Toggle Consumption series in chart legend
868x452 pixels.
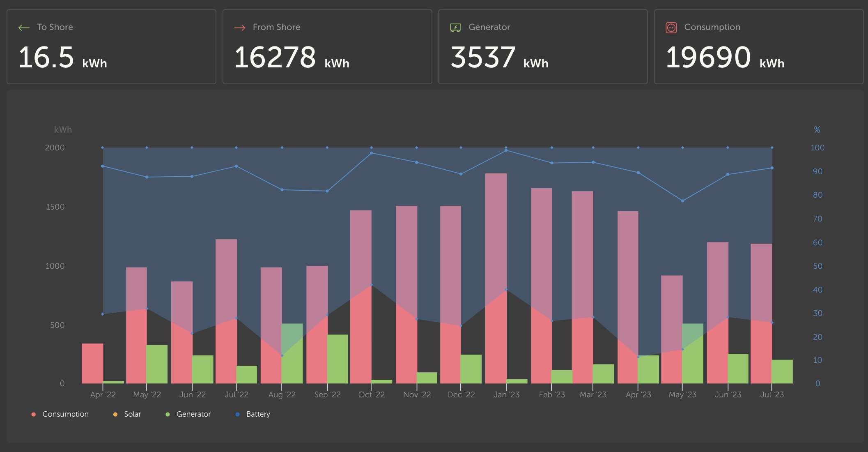(65, 414)
